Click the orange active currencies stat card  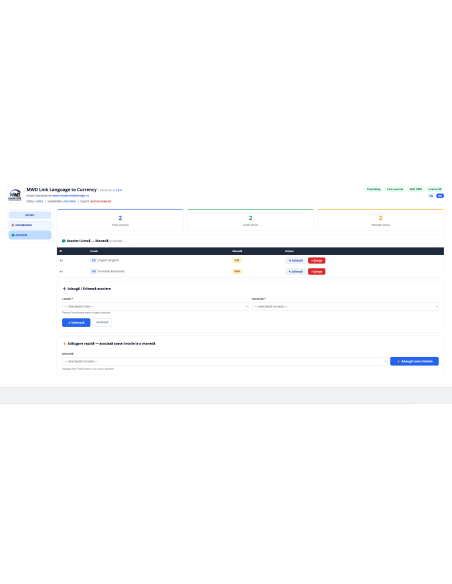coord(381,220)
